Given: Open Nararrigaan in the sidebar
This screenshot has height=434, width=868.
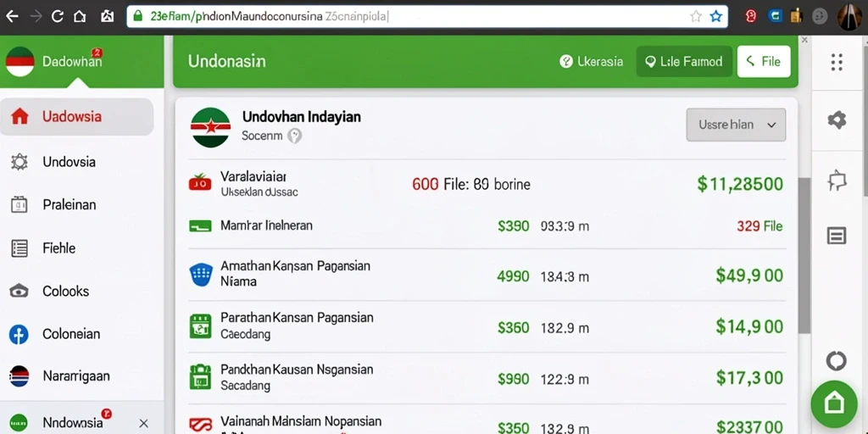Looking at the screenshot, I should (76, 376).
